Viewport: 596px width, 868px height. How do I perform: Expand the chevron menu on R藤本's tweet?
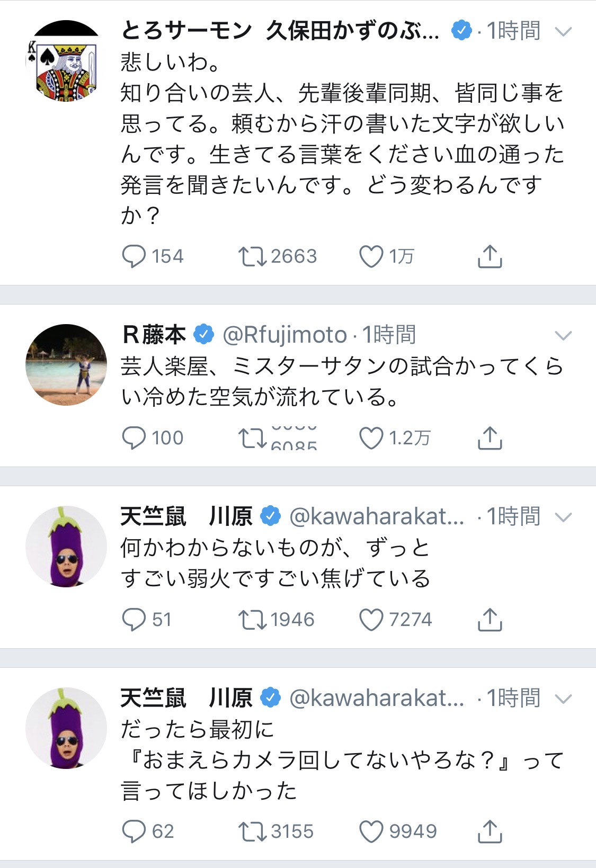[563, 335]
